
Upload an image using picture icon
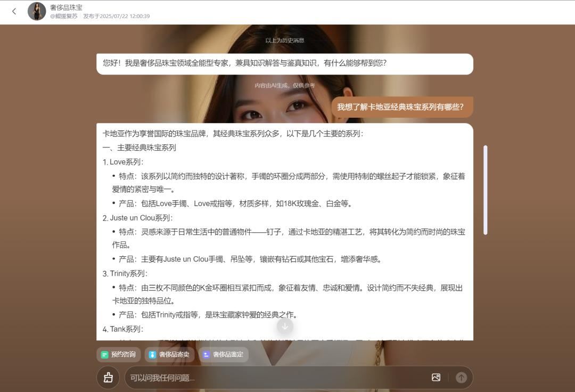436,377
